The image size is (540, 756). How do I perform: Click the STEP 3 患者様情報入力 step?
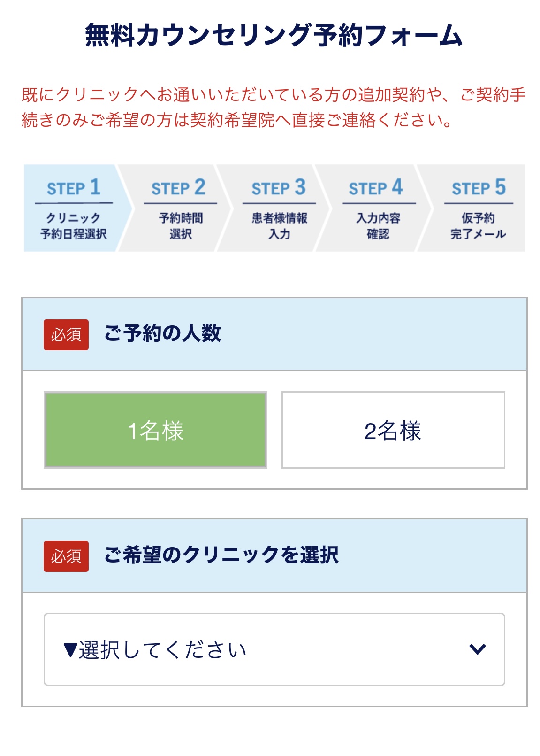point(279,208)
